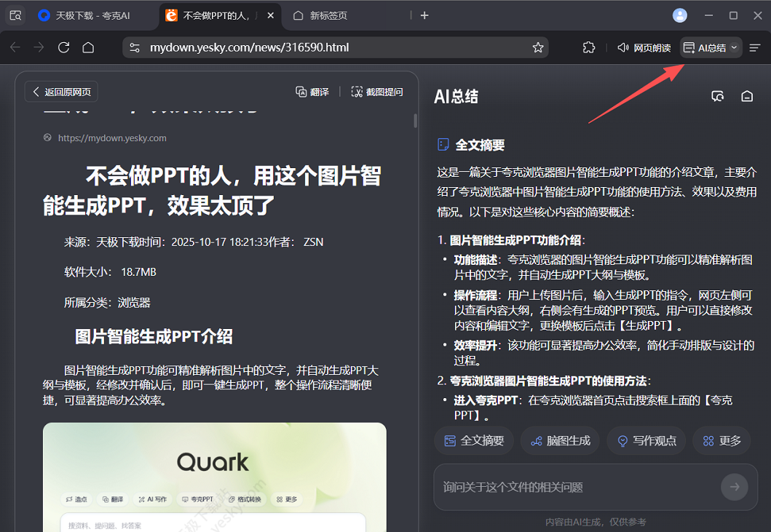Start 网页朗读 page reading

[644, 48]
